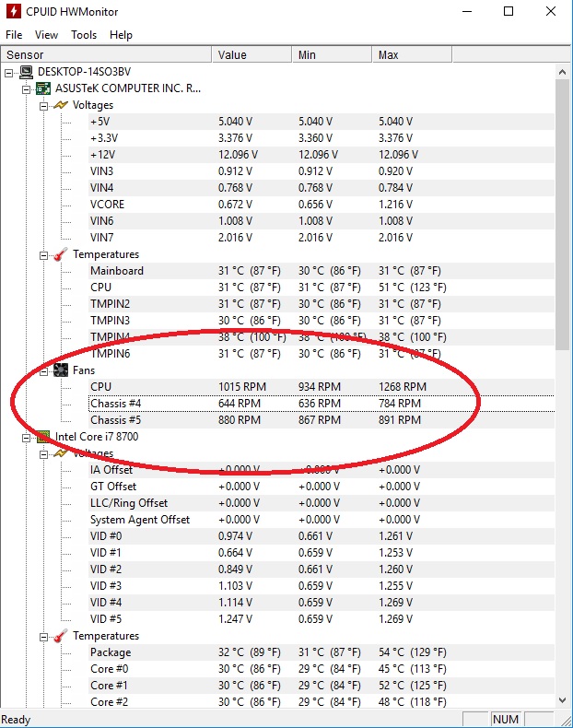Click the CPU Temperatures thermometer icon
Screen dimensions: 573x728
[x=60, y=636]
